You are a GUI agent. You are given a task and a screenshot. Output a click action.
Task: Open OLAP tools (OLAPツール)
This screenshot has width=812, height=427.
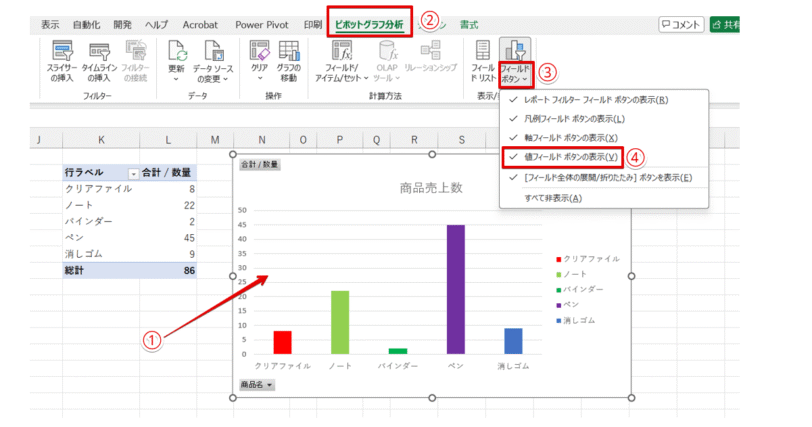[387, 62]
